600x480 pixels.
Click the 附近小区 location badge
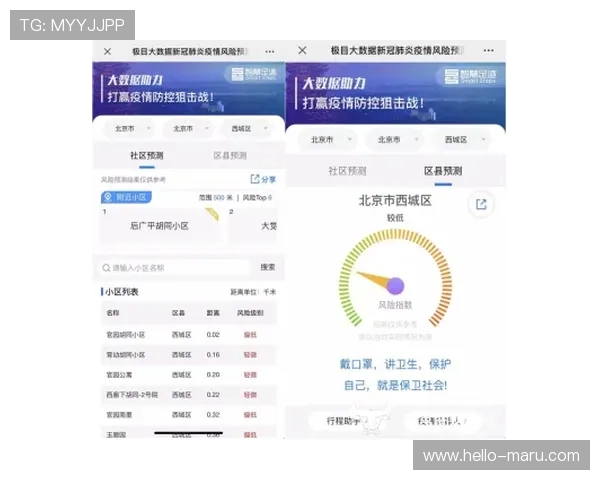tap(126, 197)
